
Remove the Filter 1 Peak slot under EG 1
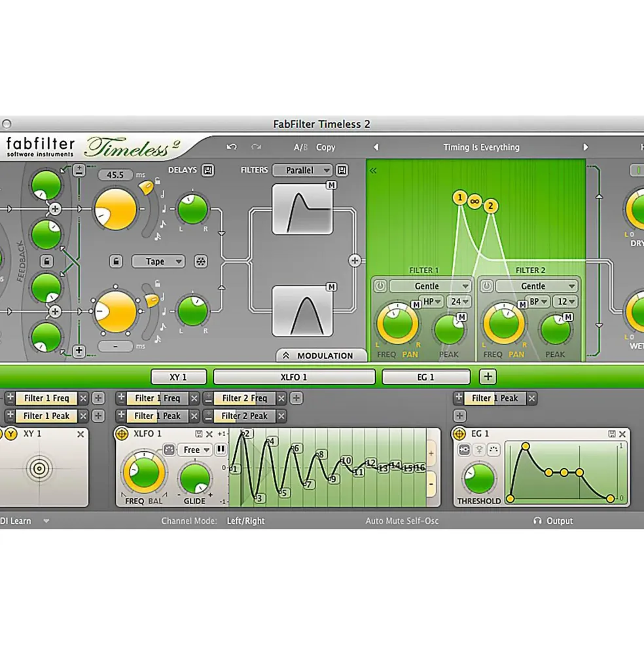pyautogui.click(x=531, y=398)
